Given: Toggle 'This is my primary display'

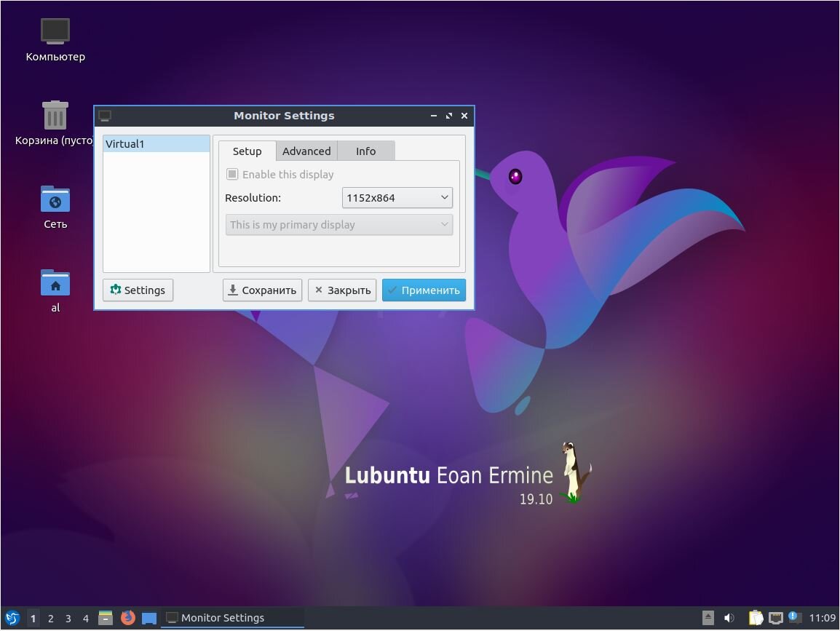Looking at the screenshot, I should click(339, 224).
